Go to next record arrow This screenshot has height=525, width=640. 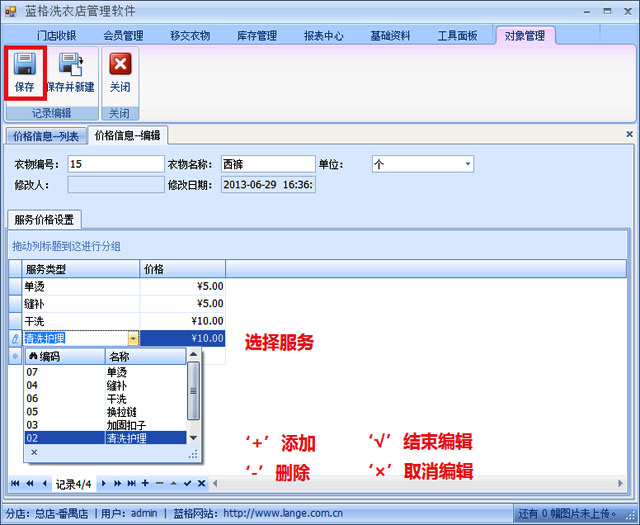[x=103, y=483]
